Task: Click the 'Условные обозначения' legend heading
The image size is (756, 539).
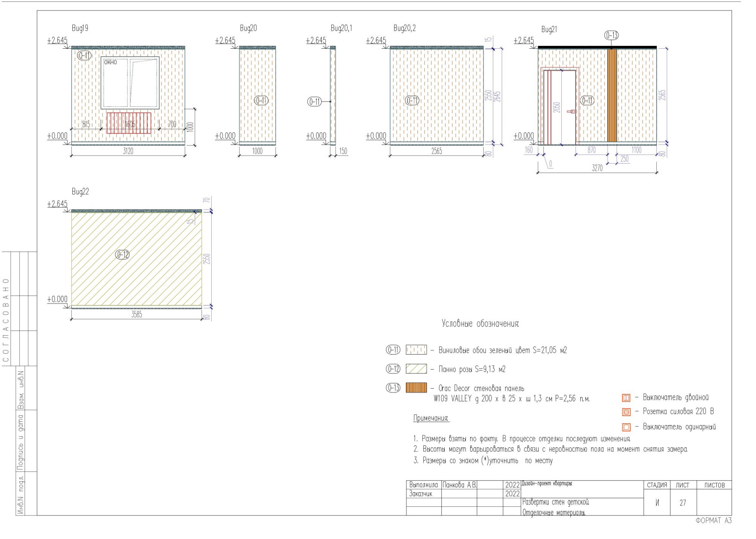Action: coord(480,324)
